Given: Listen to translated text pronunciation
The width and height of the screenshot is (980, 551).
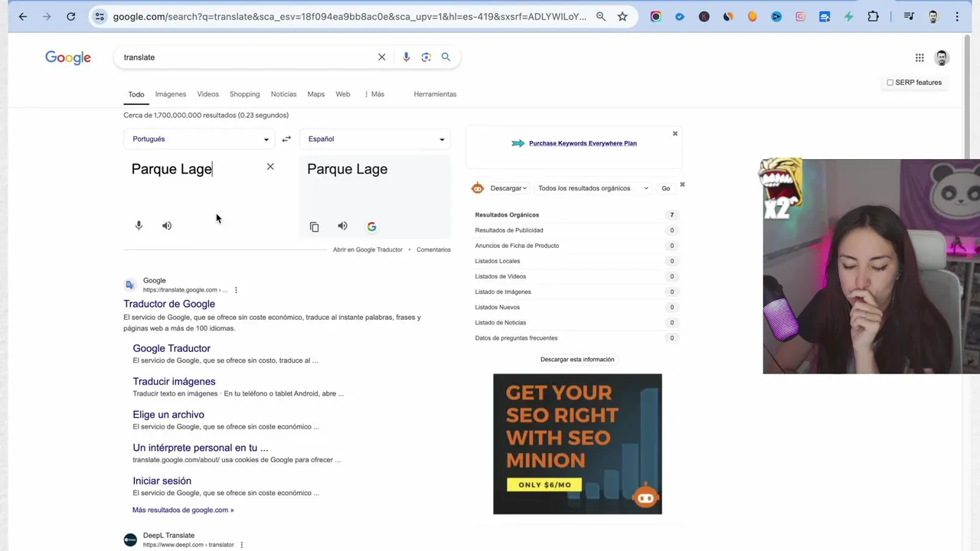Looking at the screenshot, I should point(342,226).
